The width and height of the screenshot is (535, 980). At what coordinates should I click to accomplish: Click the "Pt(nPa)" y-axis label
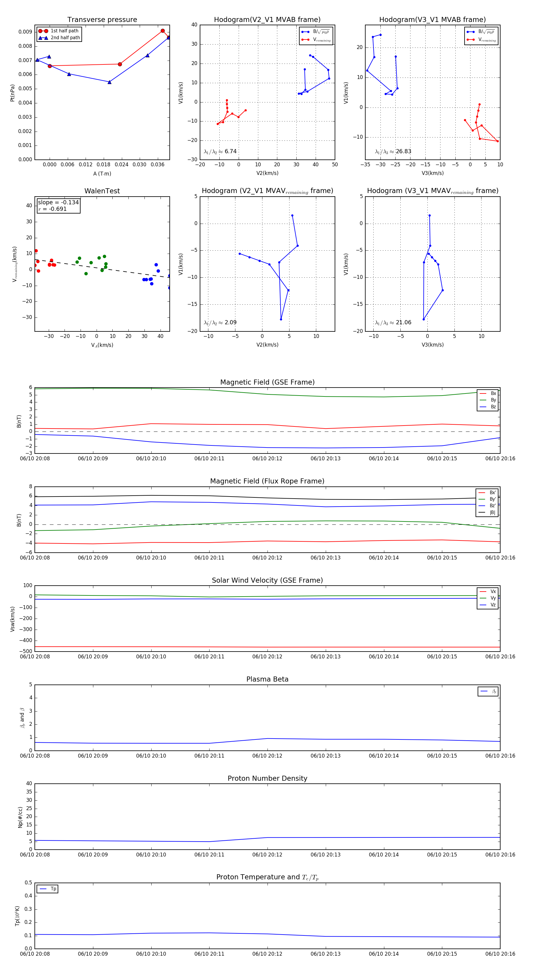point(12,92)
